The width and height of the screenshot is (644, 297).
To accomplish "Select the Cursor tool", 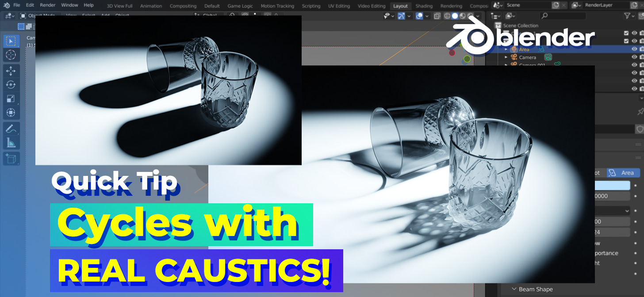I will click(x=11, y=55).
